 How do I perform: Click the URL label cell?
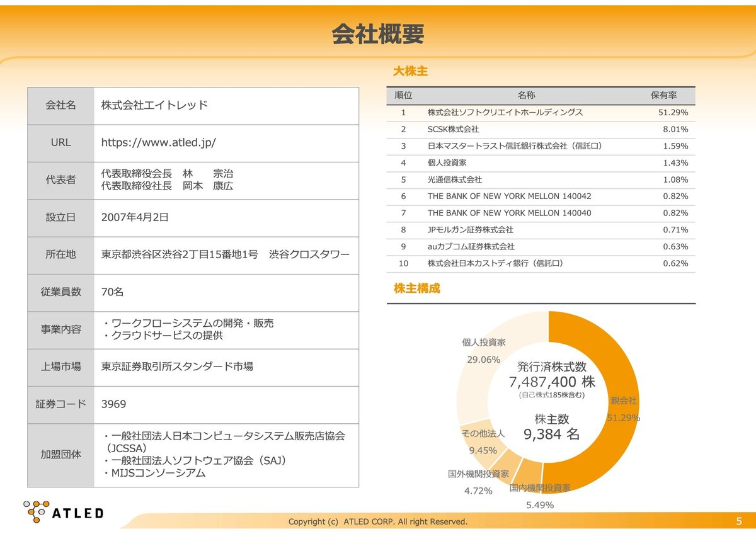61,143
